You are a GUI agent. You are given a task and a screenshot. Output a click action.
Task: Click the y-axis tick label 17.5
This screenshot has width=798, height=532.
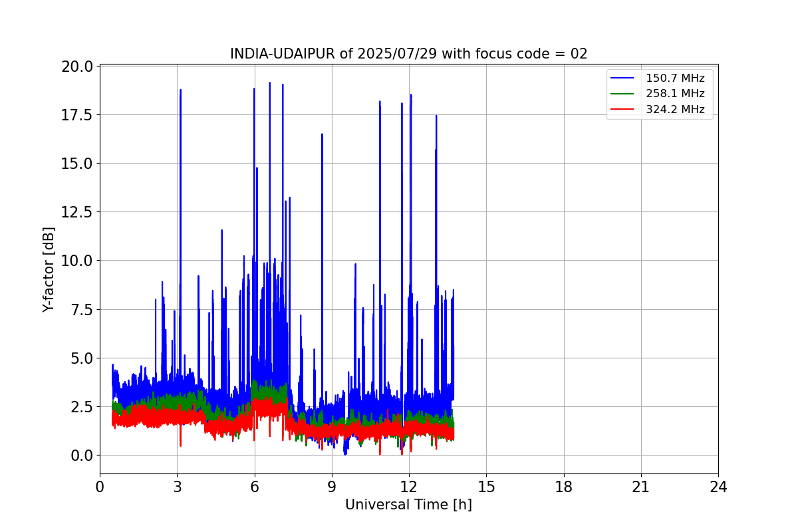77,115
